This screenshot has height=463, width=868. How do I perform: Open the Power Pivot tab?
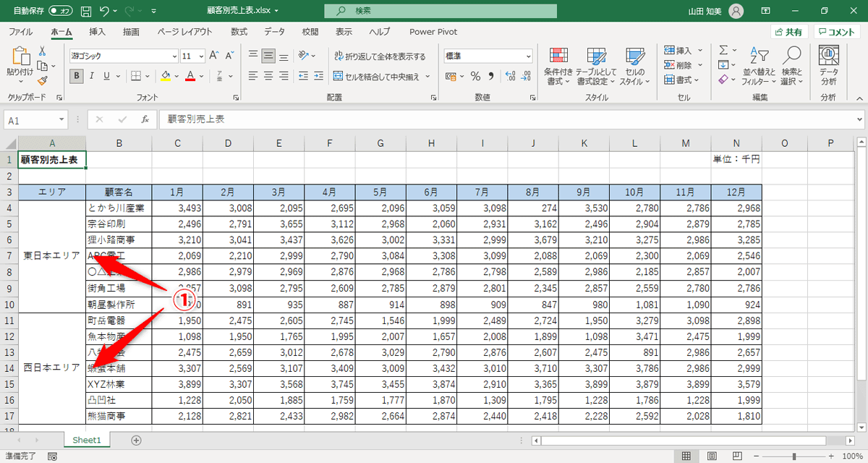pos(433,32)
